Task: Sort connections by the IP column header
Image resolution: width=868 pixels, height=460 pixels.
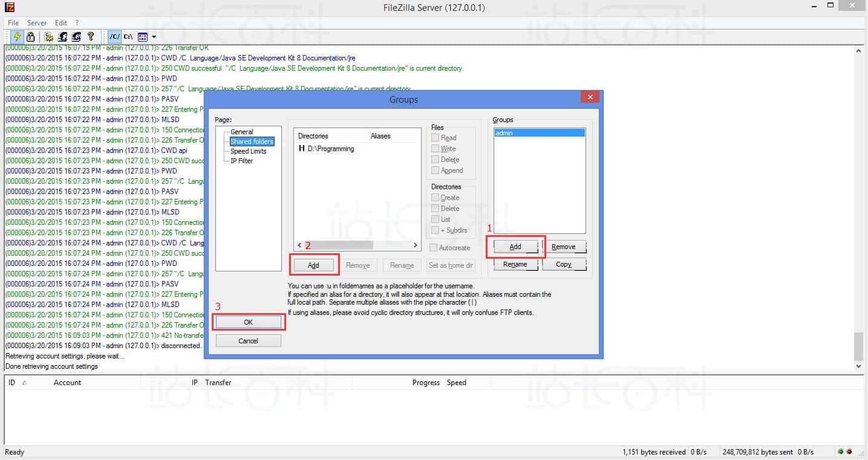Action: click(x=171, y=383)
